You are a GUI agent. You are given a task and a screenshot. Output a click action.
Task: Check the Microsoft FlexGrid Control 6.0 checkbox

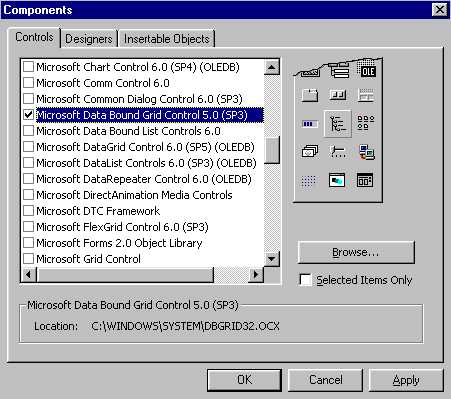pyautogui.click(x=29, y=227)
